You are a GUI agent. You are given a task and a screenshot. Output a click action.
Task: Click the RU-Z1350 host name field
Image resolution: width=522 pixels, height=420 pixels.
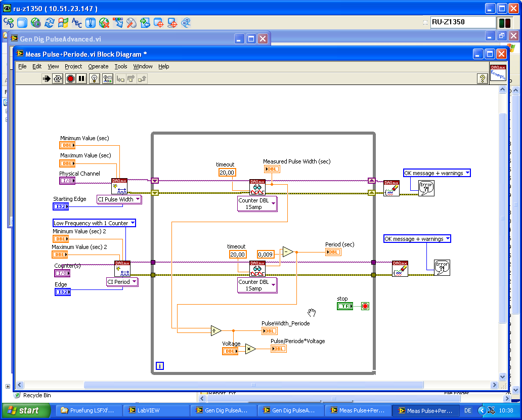tap(463, 22)
